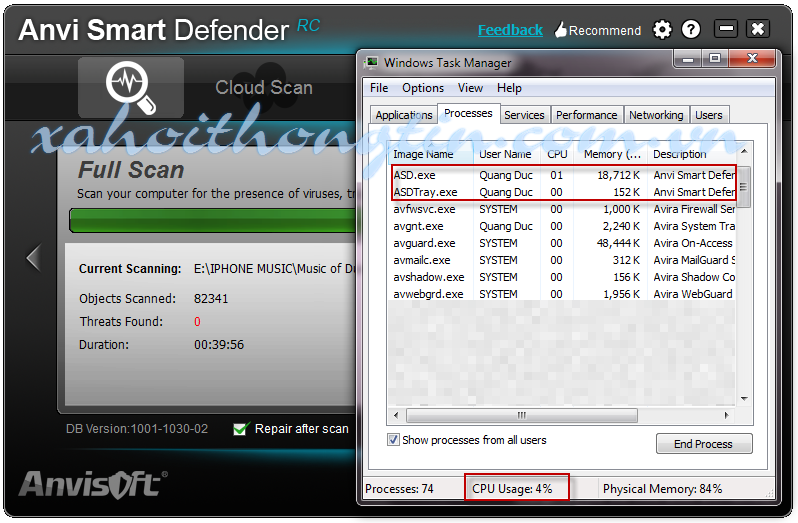The image size is (798, 523).
Task: Minimize the Windows Task Manager window
Action: point(688,59)
